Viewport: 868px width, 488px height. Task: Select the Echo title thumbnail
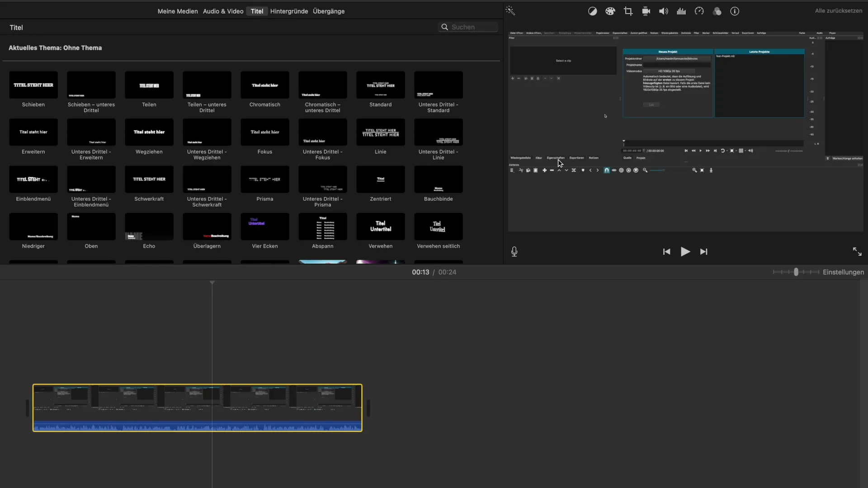coord(149,226)
